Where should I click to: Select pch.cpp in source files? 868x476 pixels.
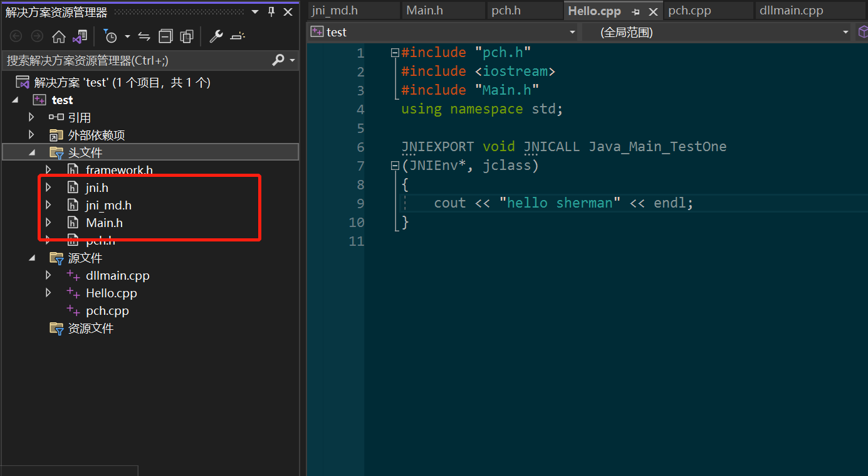[x=107, y=310]
